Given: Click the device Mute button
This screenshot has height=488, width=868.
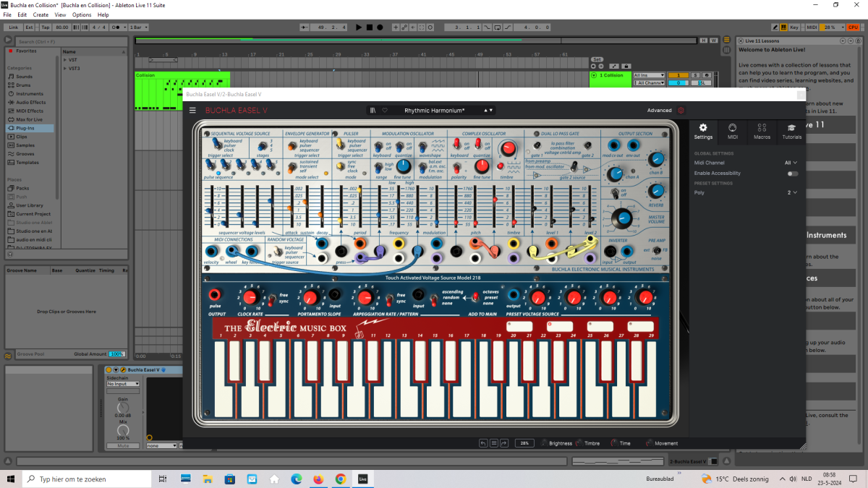Looking at the screenshot, I should coord(123,445).
